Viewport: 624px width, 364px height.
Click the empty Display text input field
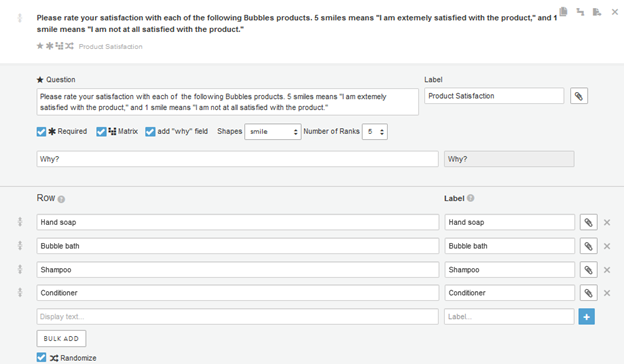click(x=238, y=317)
